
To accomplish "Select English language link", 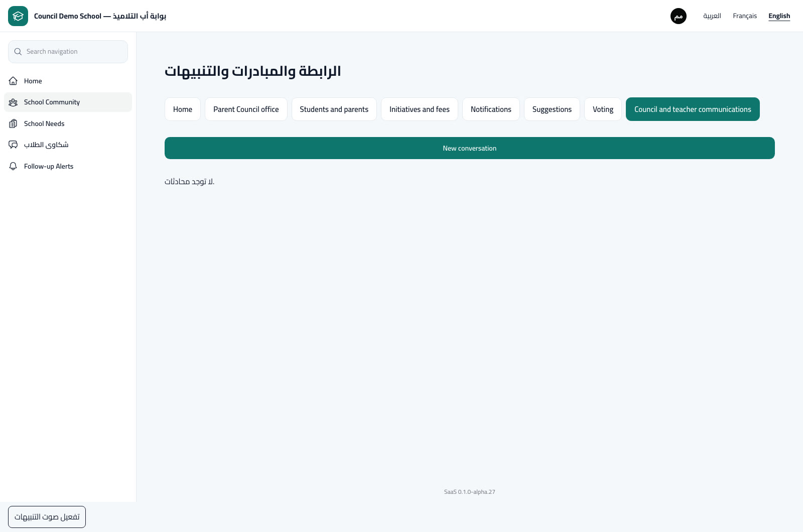I will click(x=779, y=16).
